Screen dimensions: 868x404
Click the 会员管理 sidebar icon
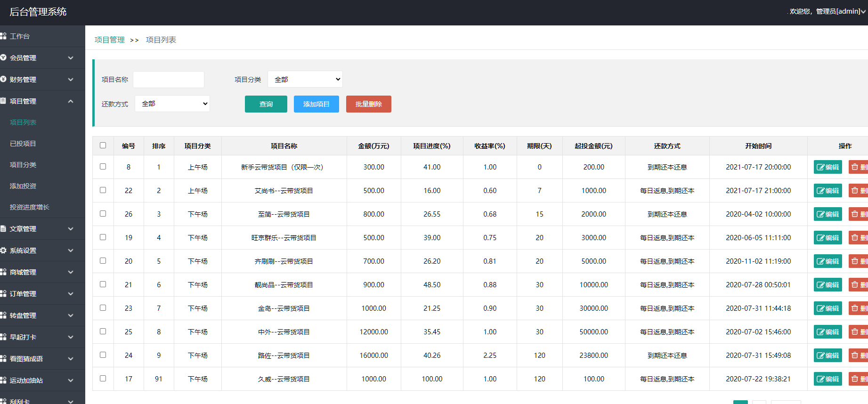click(3, 57)
